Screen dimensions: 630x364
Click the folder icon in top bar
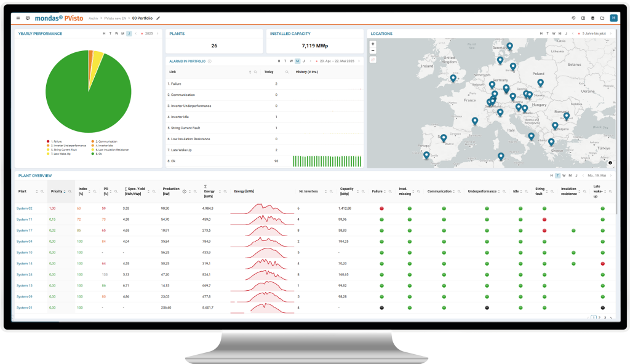tap(602, 18)
